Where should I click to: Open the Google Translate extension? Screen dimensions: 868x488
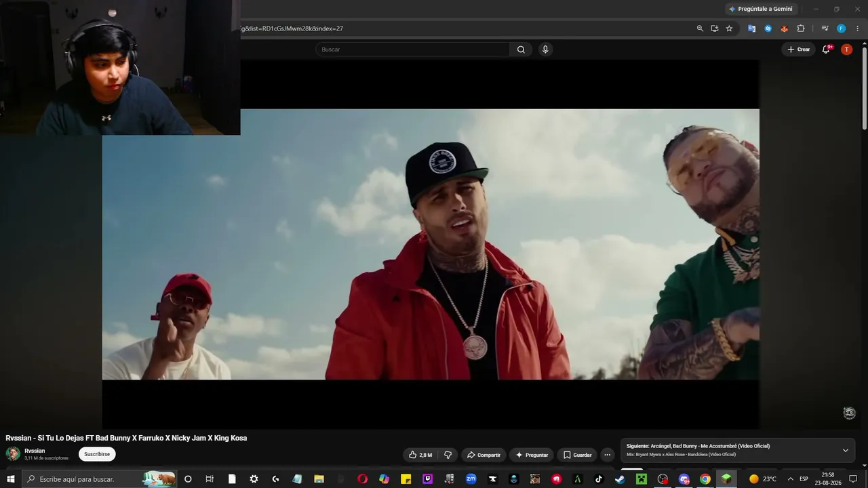(x=751, y=28)
